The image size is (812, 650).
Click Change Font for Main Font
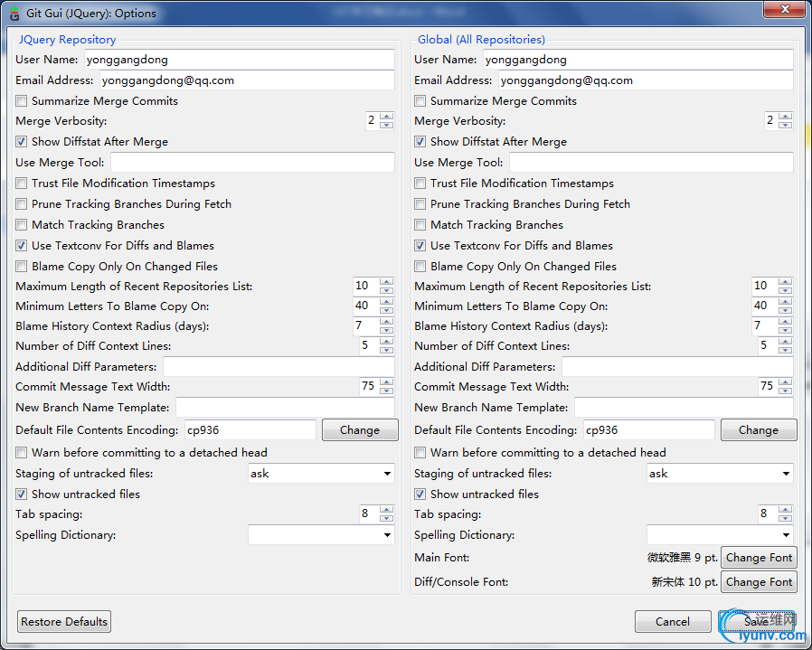[x=759, y=558]
